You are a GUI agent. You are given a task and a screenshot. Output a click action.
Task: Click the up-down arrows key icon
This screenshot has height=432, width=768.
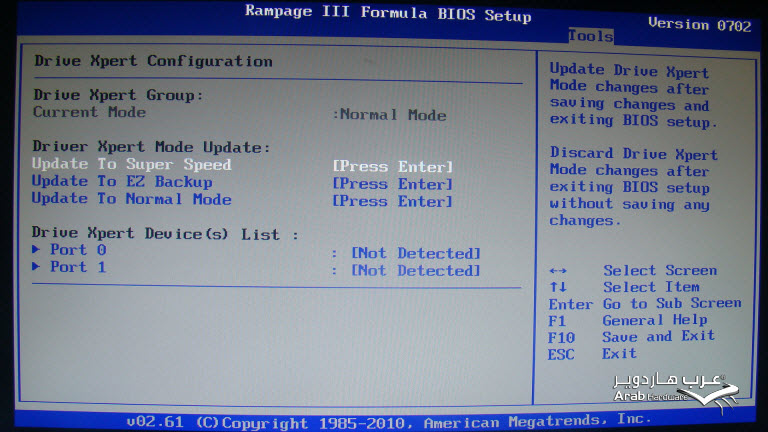tap(558, 287)
